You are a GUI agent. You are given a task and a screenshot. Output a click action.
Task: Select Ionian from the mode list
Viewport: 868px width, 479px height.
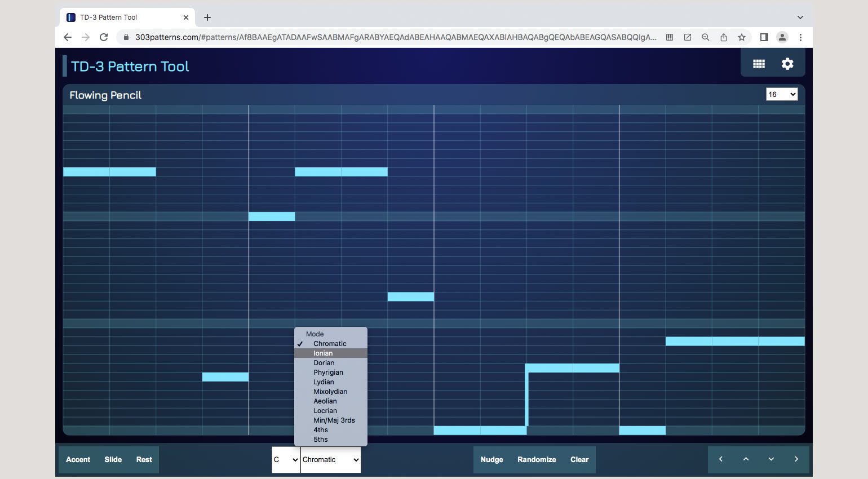coord(323,353)
